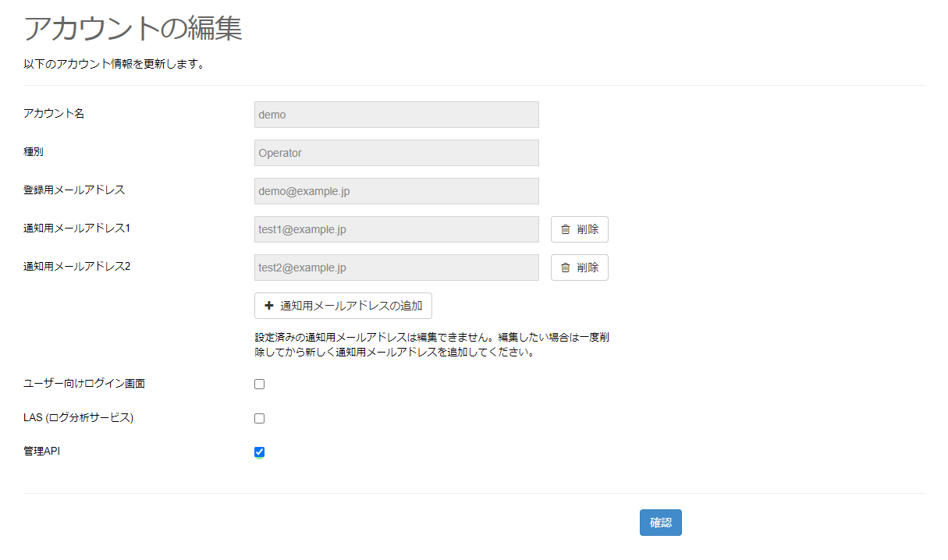Click the field containing test2@example.jp
This screenshot has height=560, width=948.
pos(396,268)
